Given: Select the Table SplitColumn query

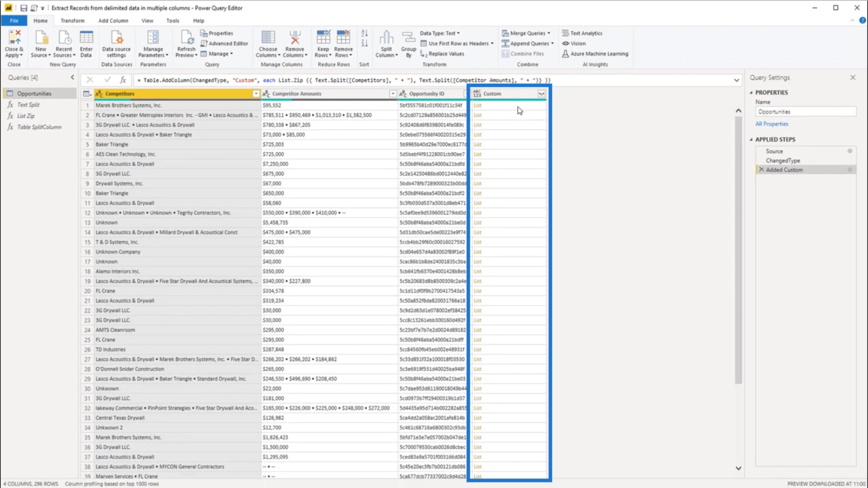Looking at the screenshot, I should coord(39,127).
